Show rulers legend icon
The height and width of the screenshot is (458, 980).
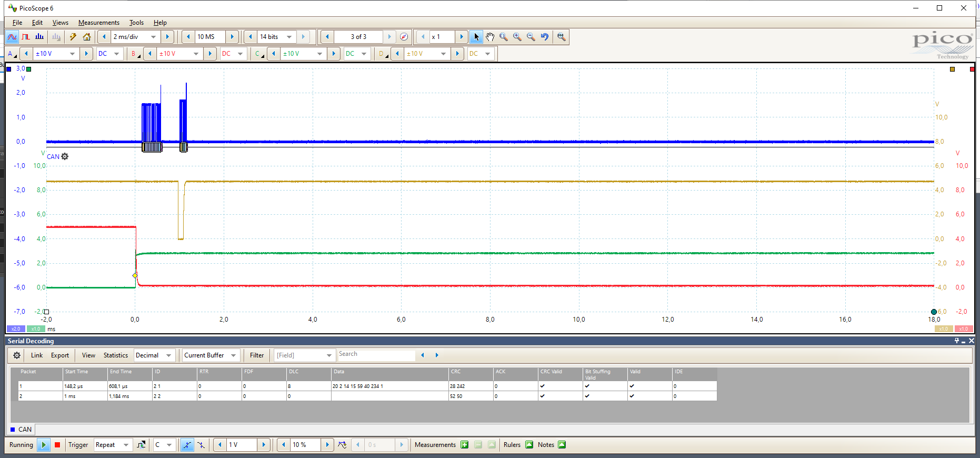529,445
